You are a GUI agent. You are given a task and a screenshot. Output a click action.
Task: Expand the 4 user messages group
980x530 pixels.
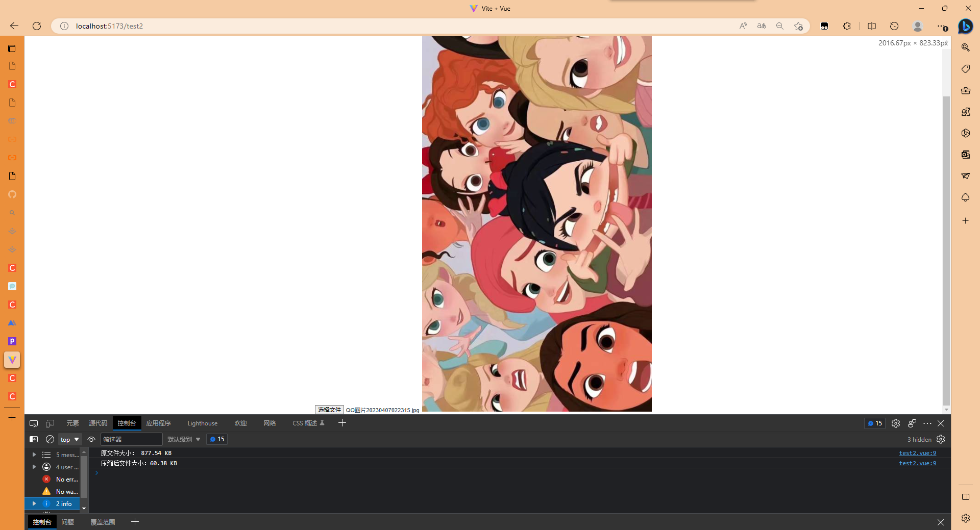pos(34,467)
